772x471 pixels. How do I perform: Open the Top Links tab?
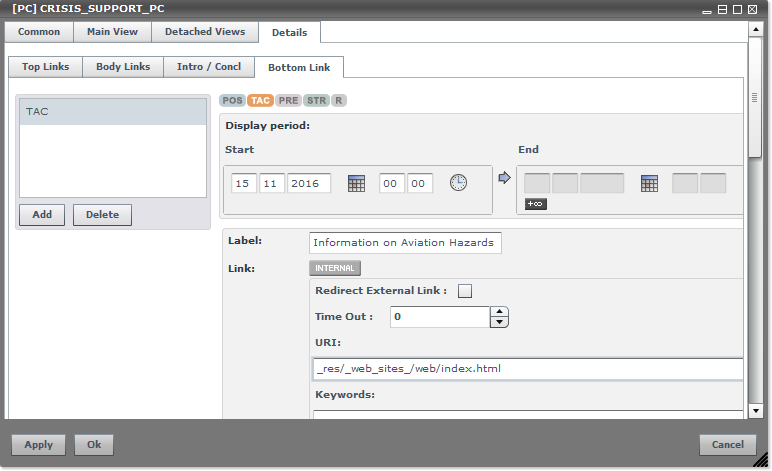tap(45, 67)
